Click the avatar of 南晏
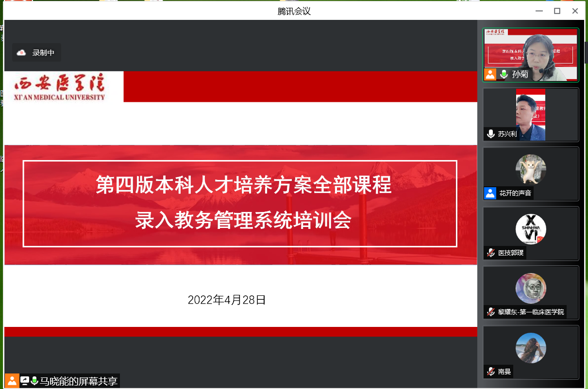Viewport: 588px width, 389px height. point(531,348)
